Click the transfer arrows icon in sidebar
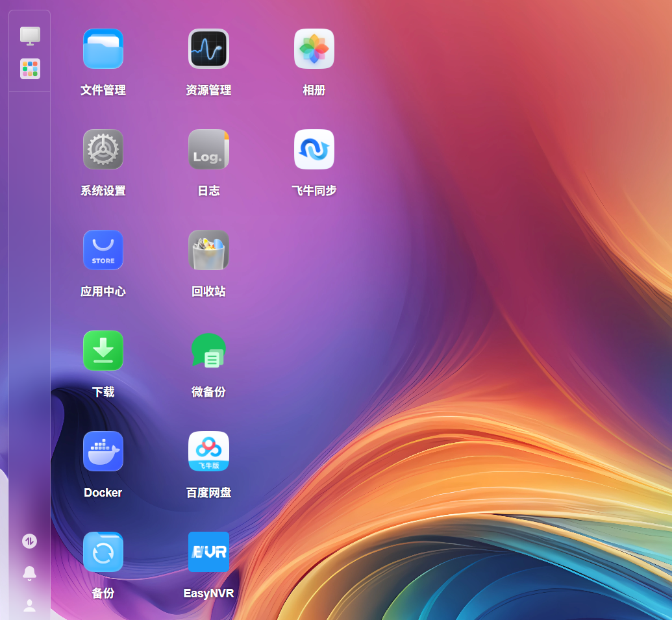This screenshot has height=620, width=672. [30, 541]
